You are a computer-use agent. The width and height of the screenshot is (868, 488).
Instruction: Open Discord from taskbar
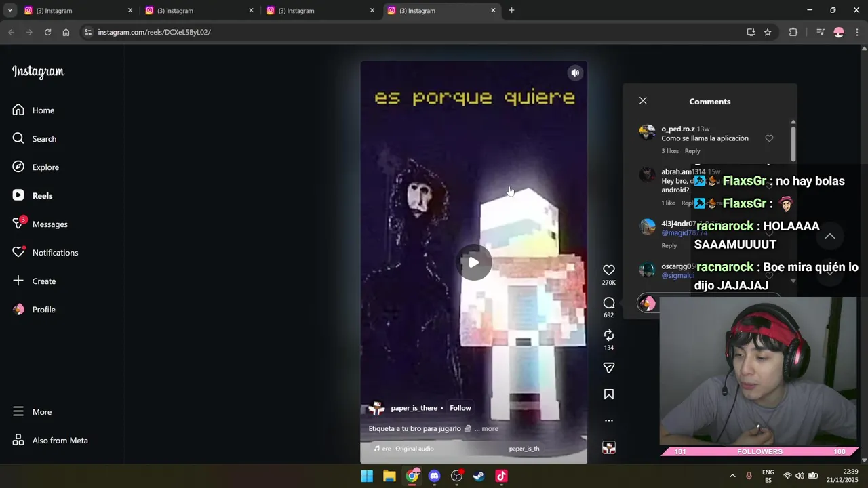click(x=434, y=476)
